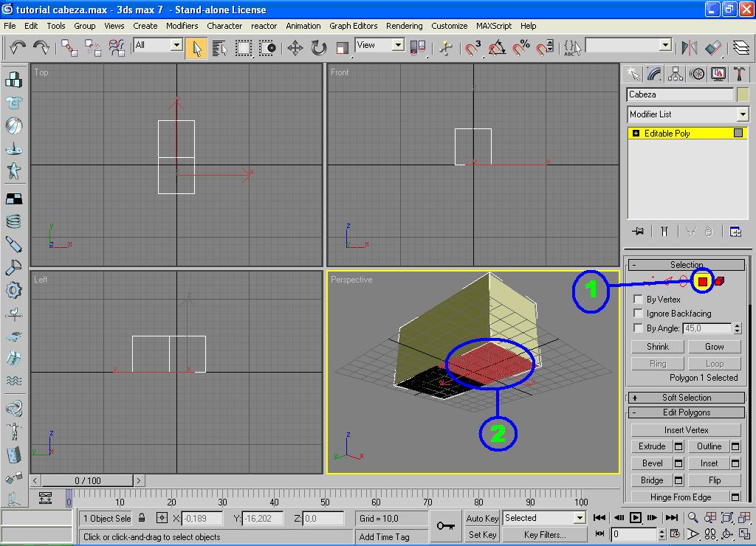Toggle the Selection Lock padlock
This screenshot has width=756, height=546.
click(142, 518)
